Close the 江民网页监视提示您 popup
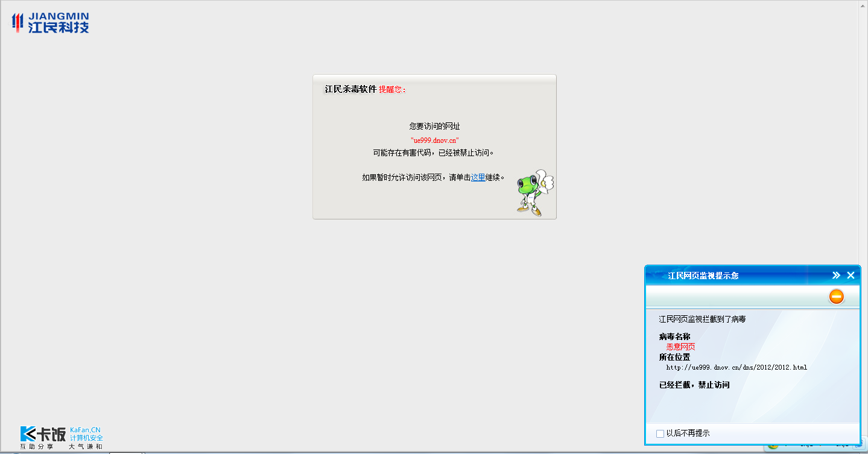This screenshot has height=454, width=868. pyautogui.click(x=851, y=275)
